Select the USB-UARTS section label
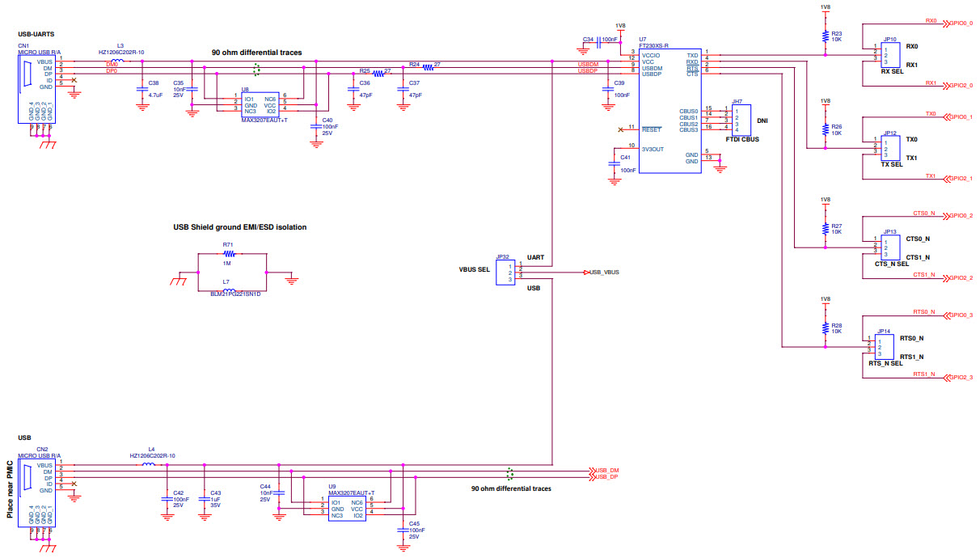Viewport: 980px width, 558px height. coord(36,34)
